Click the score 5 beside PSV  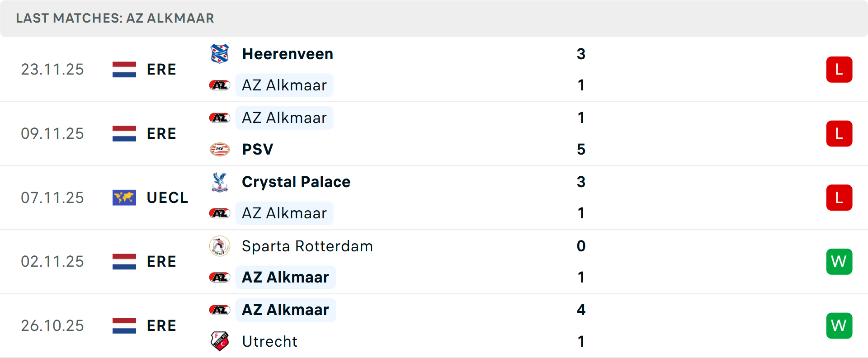(x=581, y=149)
